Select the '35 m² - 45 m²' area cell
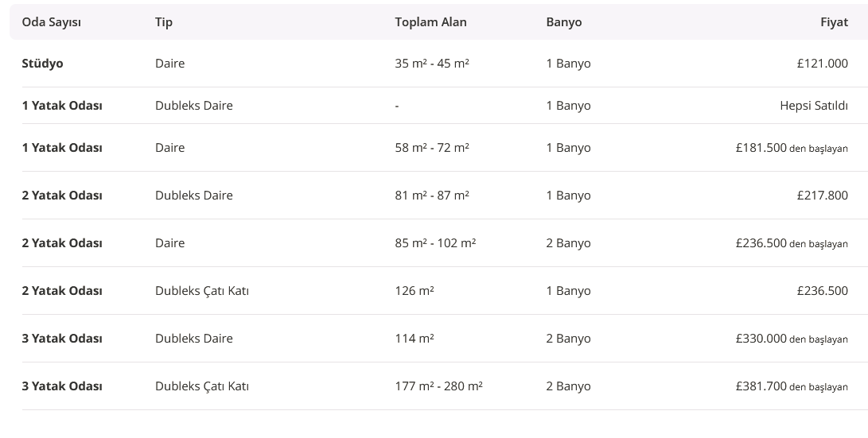868x438 pixels. pyautogui.click(x=432, y=64)
